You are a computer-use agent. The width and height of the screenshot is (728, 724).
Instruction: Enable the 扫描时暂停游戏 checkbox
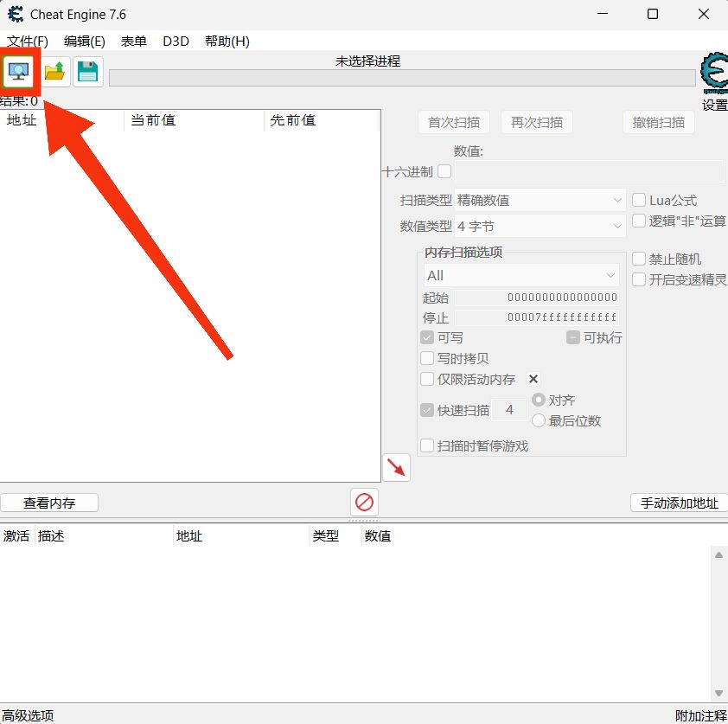tap(426, 445)
